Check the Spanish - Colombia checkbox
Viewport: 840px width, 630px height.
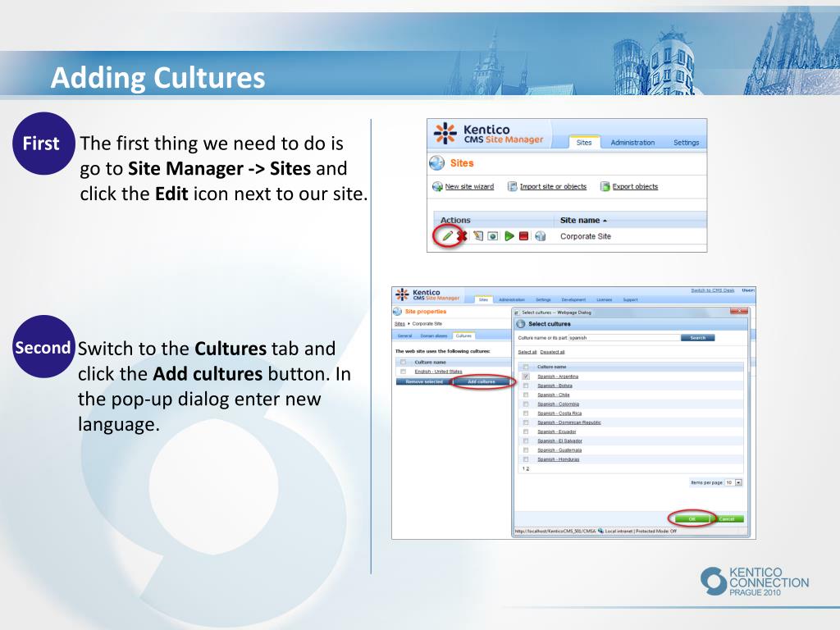click(526, 404)
